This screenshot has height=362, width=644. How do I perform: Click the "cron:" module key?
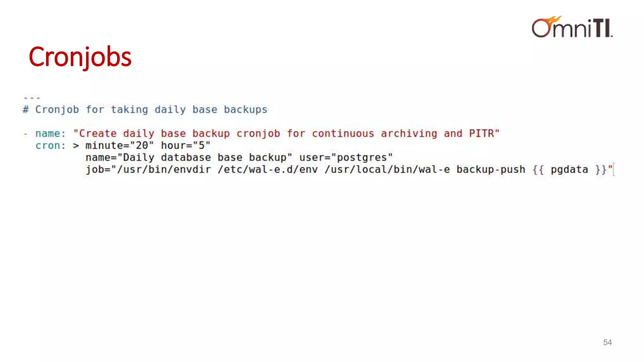tap(50, 145)
